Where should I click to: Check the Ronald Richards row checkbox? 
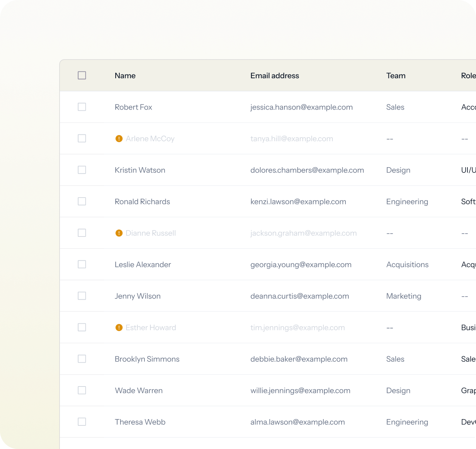click(82, 201)
